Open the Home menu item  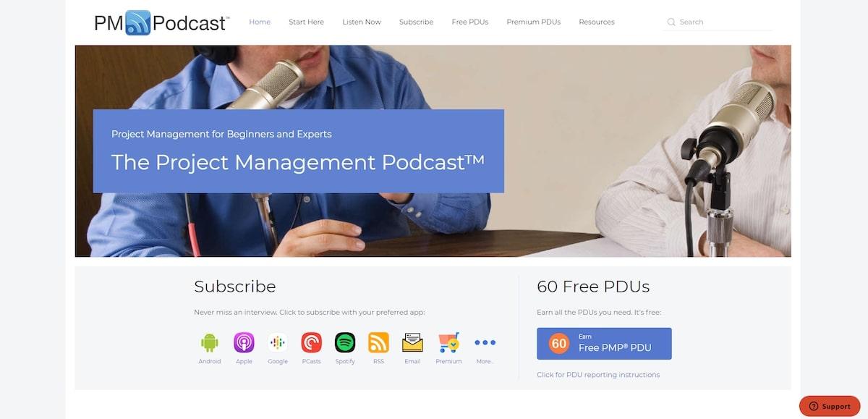tap(260, 22)
